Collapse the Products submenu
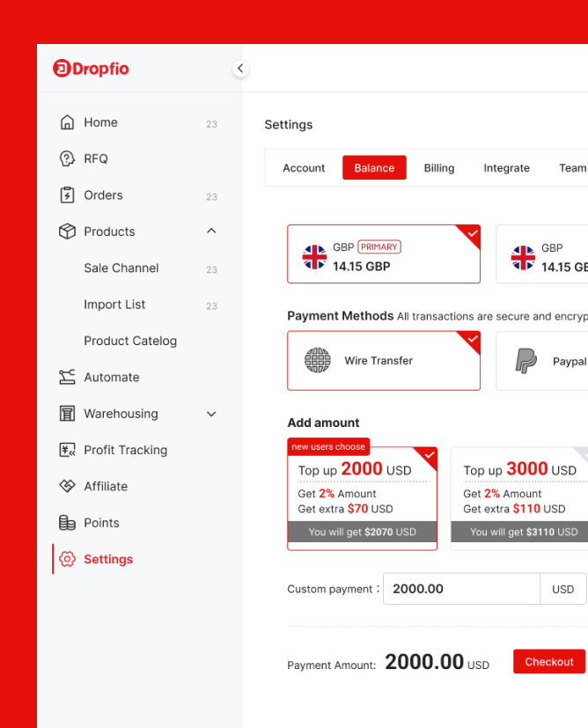588x728 pixels. point(211,232)
